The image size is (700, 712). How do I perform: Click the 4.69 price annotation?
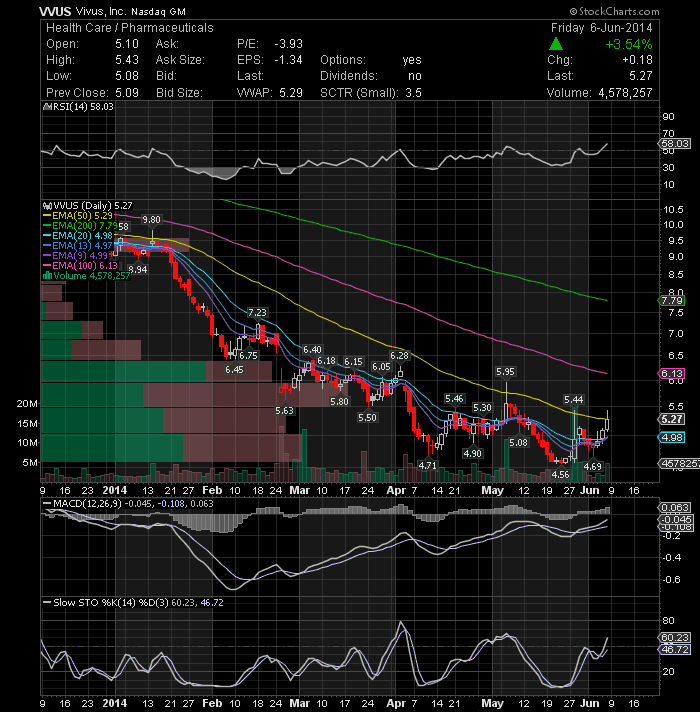592,466
